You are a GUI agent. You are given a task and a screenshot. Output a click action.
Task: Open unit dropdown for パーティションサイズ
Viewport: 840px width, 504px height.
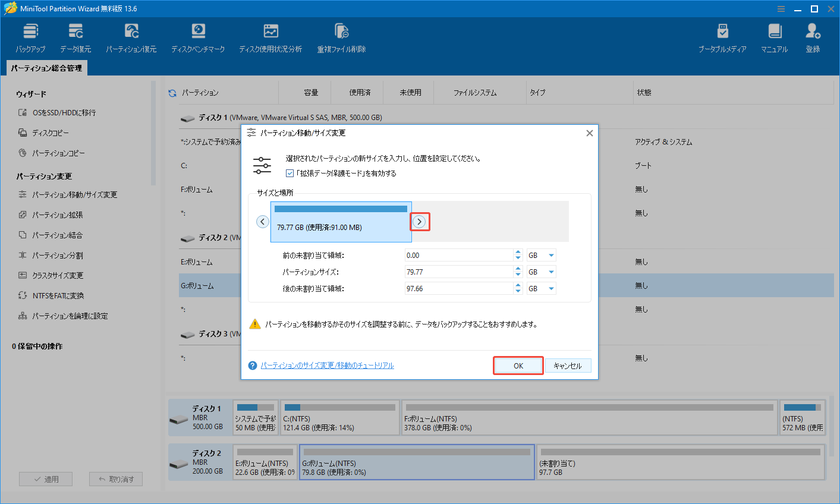[x=541, y=272]
